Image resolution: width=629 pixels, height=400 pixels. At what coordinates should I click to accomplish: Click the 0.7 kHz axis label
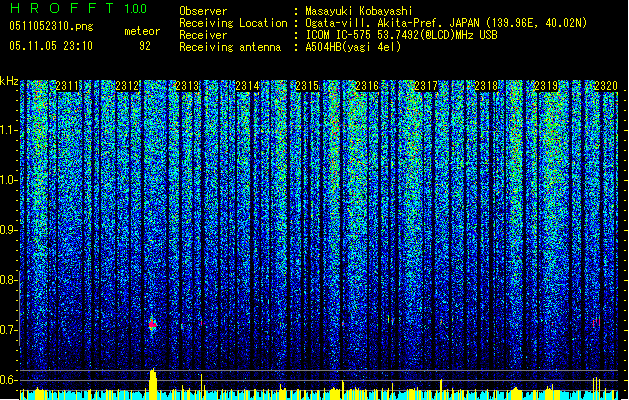point(9,330)
